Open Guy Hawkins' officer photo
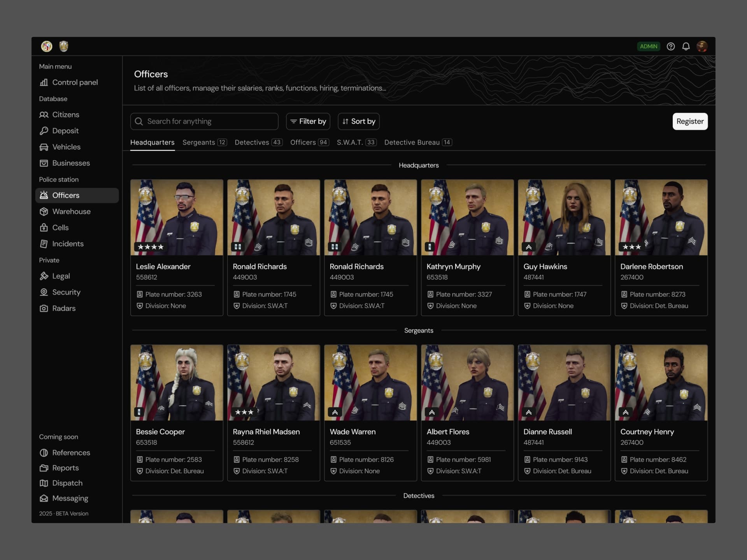The height and width of the screenshot is (560, 747). pyautogui.click(x=564, y=217)
